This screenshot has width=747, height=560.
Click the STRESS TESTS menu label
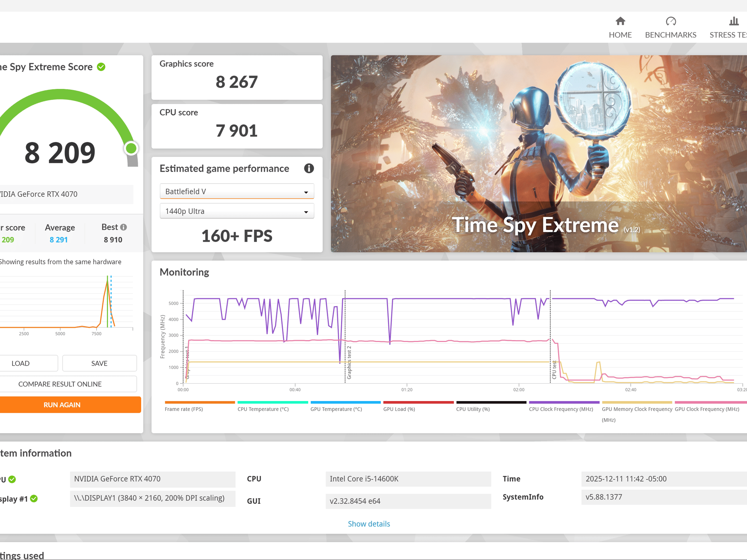[x=728, y=35]
